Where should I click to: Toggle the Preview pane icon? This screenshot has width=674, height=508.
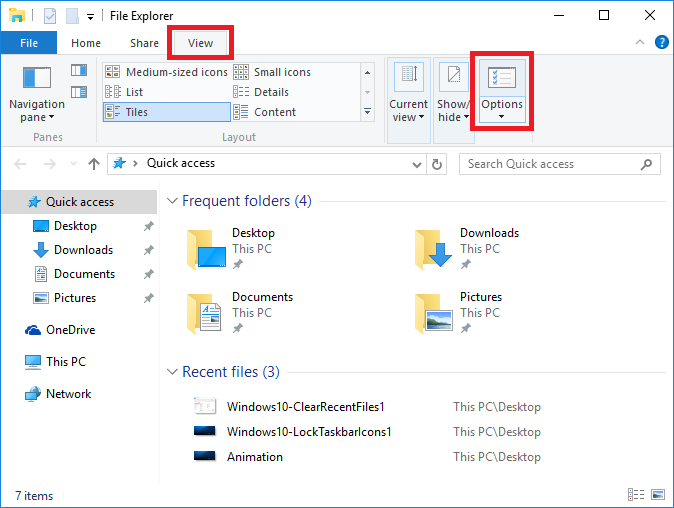79,70
